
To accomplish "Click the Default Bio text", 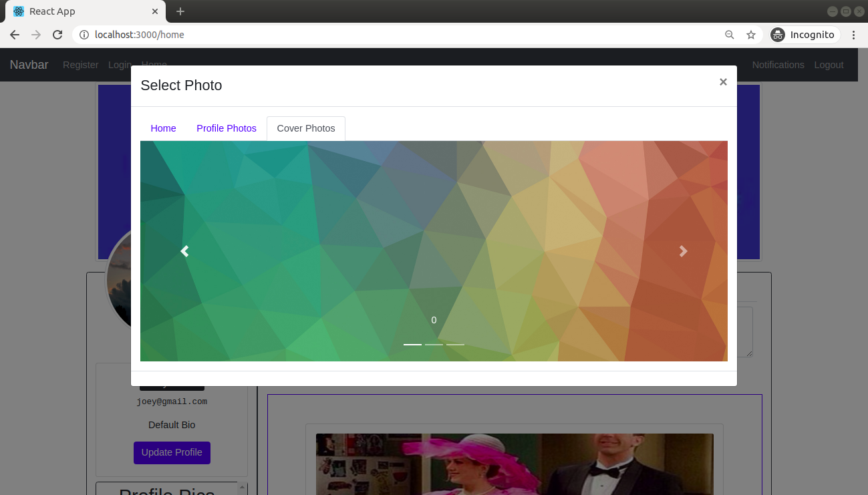I will 172,425.
